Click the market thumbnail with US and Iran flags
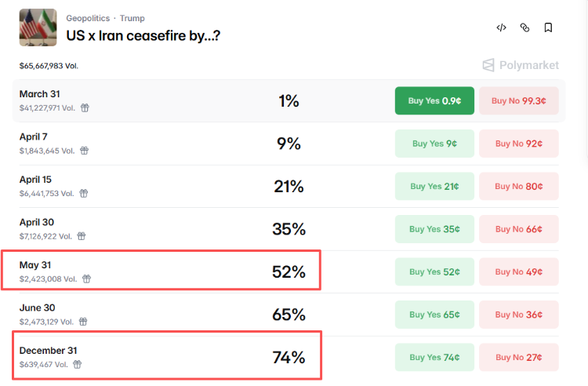This screenshot has width=588, height=386. tap(38, 27)
